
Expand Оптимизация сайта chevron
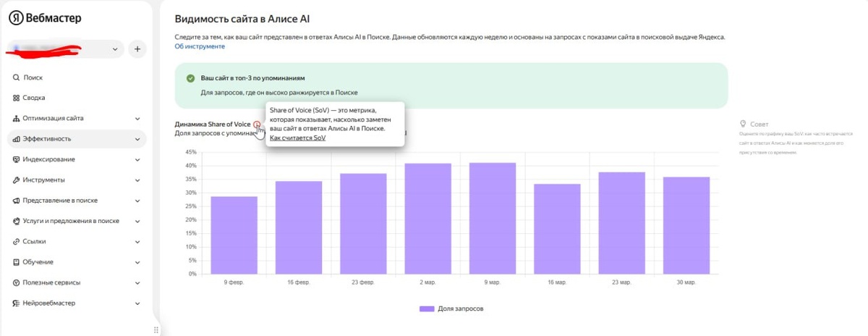(137, 119)
